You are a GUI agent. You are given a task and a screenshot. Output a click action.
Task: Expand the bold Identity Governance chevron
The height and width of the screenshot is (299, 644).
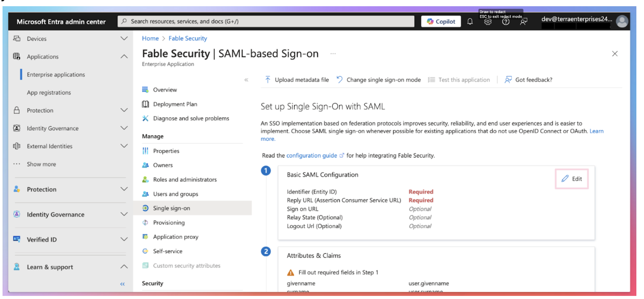click(x=123, y=214)
